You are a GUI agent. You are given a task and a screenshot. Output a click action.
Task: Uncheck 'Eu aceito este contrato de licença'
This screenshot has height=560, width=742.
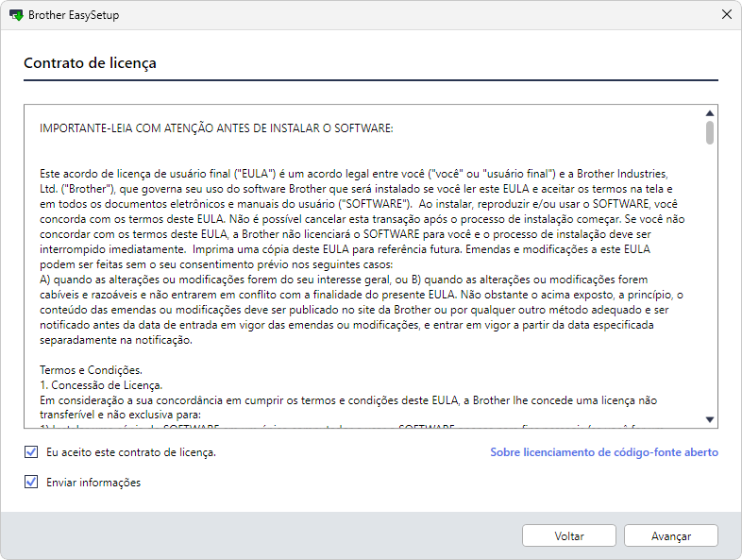pyautogui.click(x=31, y=452)
